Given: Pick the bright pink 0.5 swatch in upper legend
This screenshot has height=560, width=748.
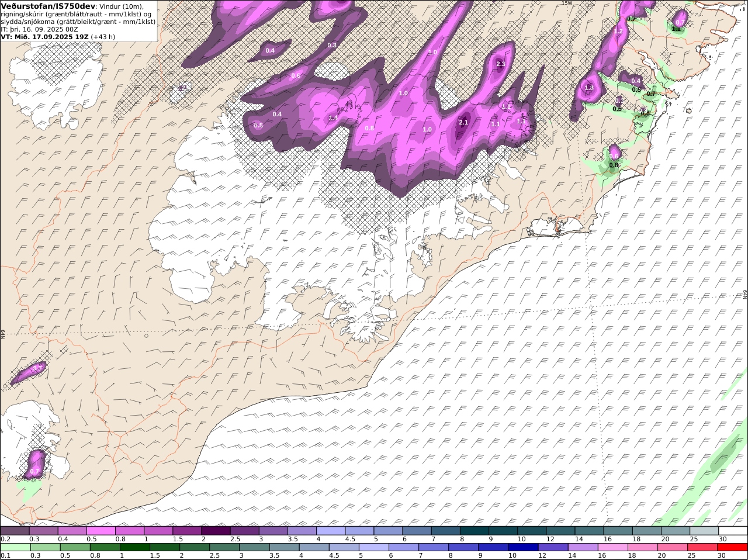Looking at the screenshot, I should 101,531.
